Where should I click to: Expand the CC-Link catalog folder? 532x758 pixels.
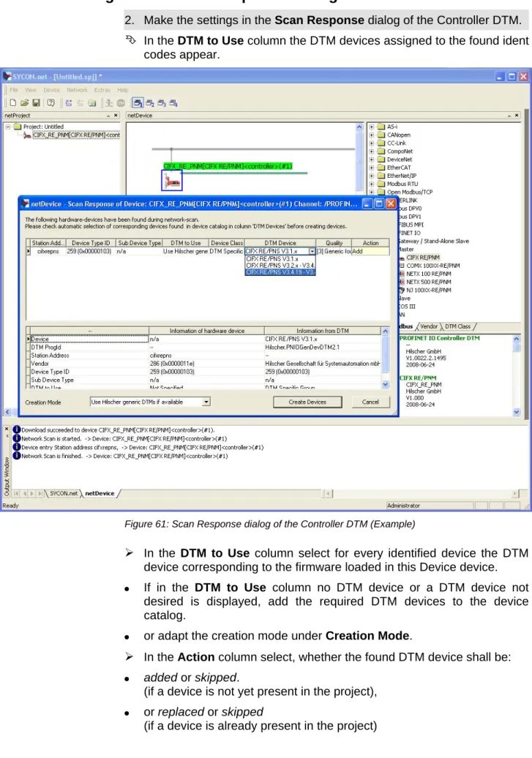pyautogui.click(x=372, y=143)
